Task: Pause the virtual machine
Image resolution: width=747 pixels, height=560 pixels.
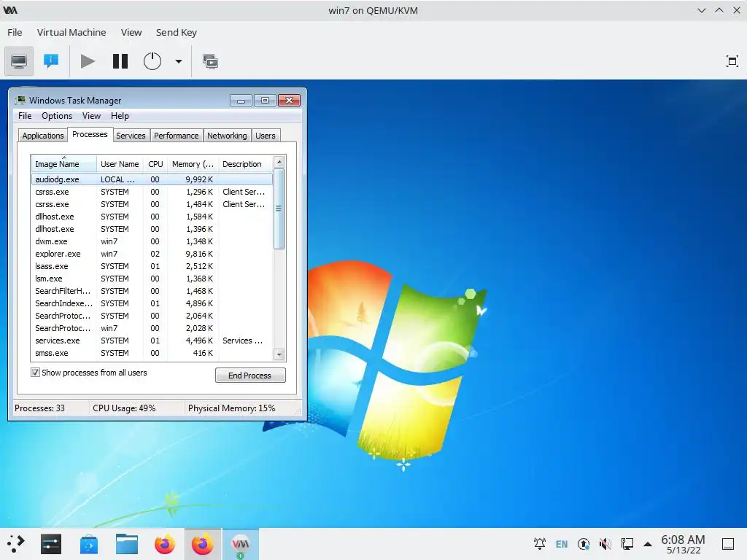Action: pos(120,61)
